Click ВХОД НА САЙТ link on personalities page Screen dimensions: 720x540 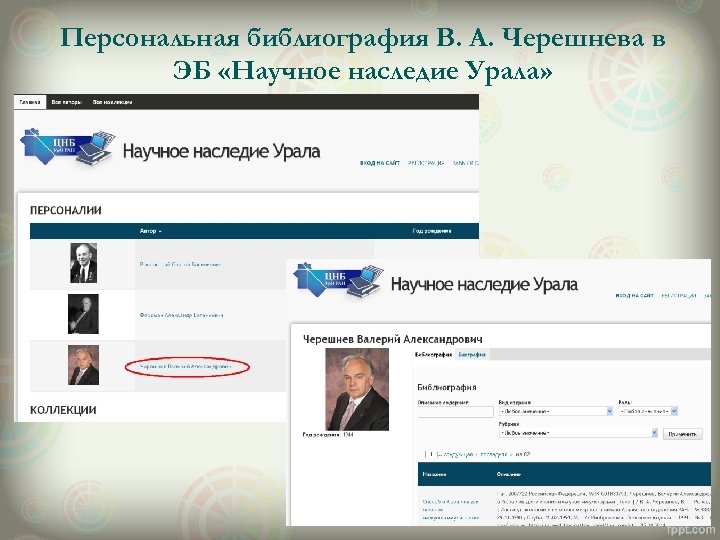coord(380,163)
